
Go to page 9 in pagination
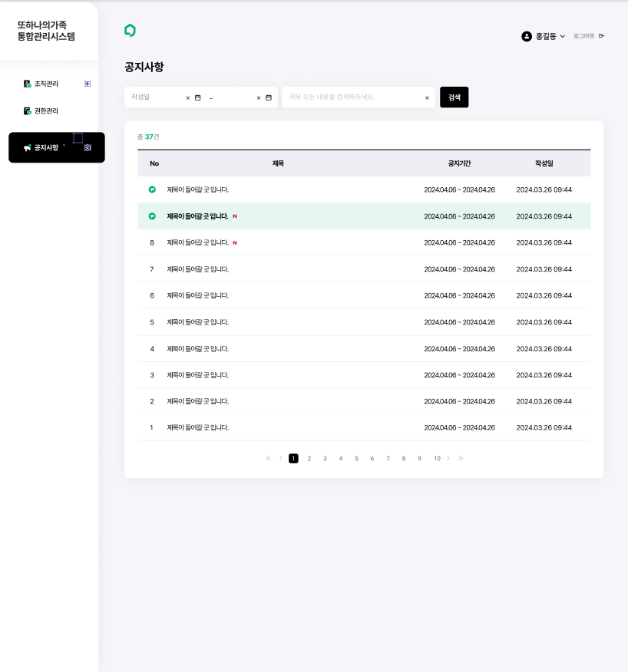(x=419, y=459)
